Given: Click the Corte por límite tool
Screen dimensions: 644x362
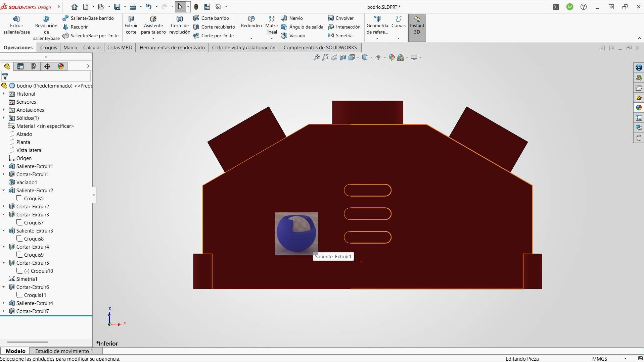Looking at the screenshot, I should [214, 36].
